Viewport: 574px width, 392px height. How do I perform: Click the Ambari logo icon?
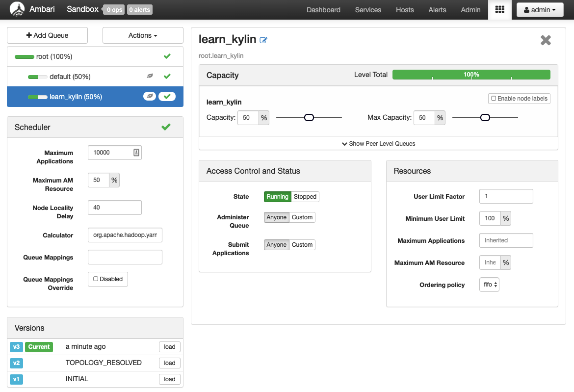click(x=17, y=9)
